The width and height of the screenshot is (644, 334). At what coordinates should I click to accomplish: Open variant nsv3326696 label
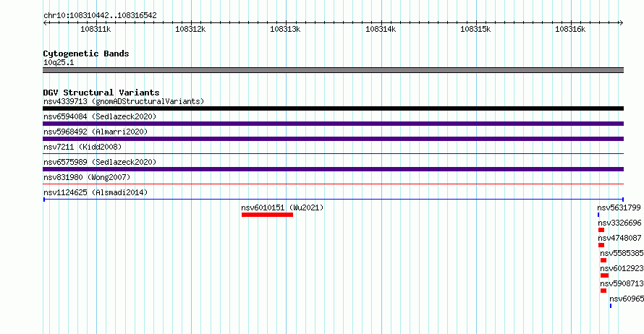(619, 223)
